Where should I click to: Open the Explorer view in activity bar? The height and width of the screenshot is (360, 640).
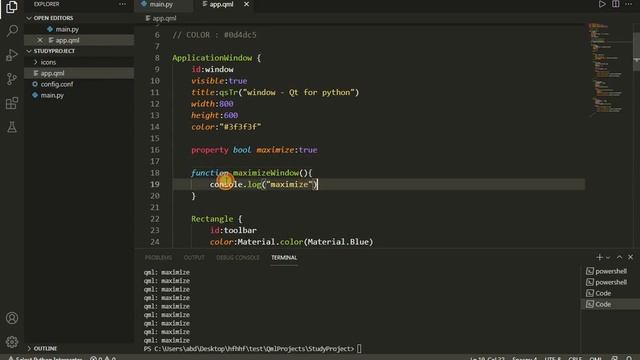12,7
